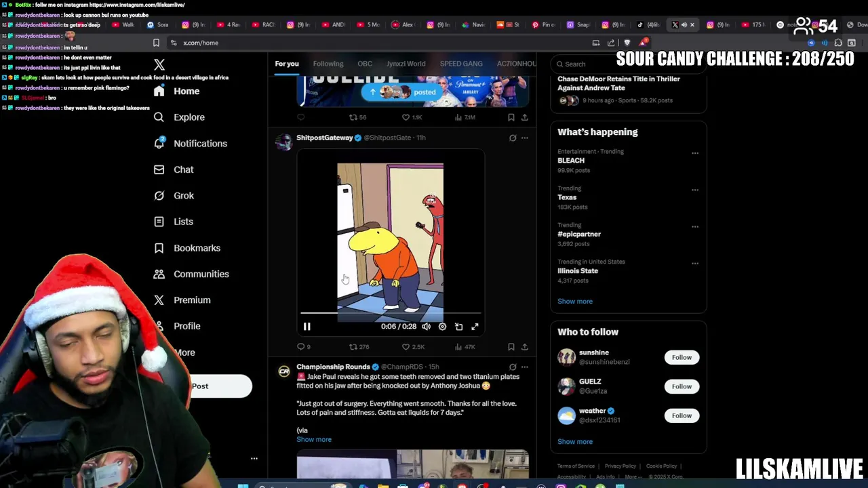
Task: Reply to the ShitpostGateway post
Action: 304,347
